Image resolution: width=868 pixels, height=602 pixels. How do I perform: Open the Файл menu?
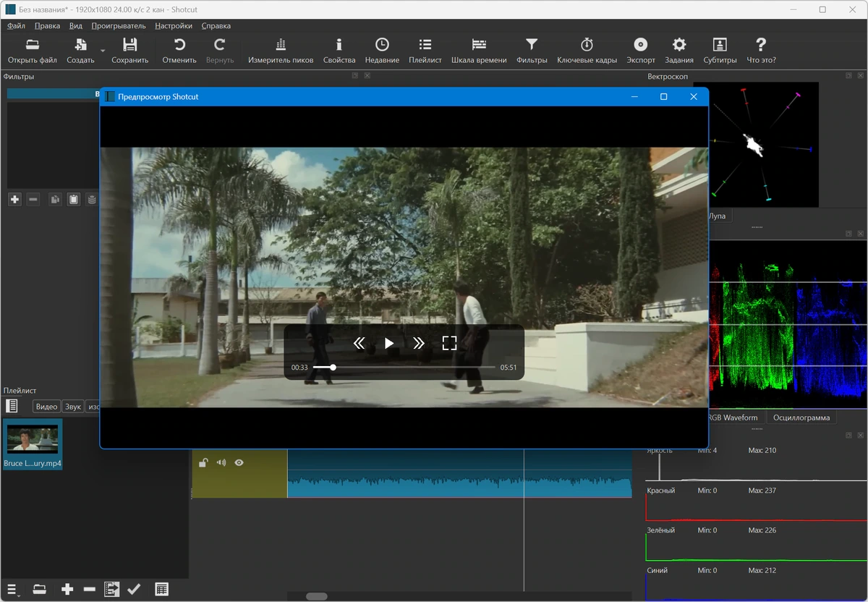[17, 26]
